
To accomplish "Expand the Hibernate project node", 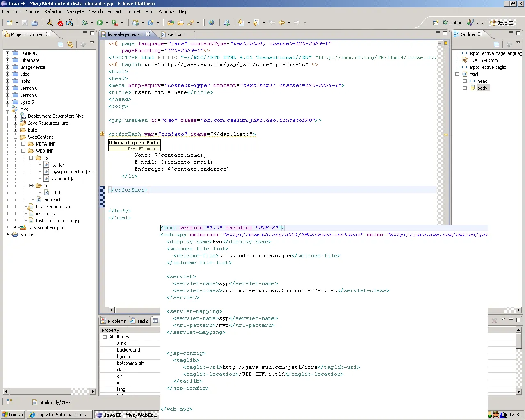I will pyautogui.click(x=7, y=60).
